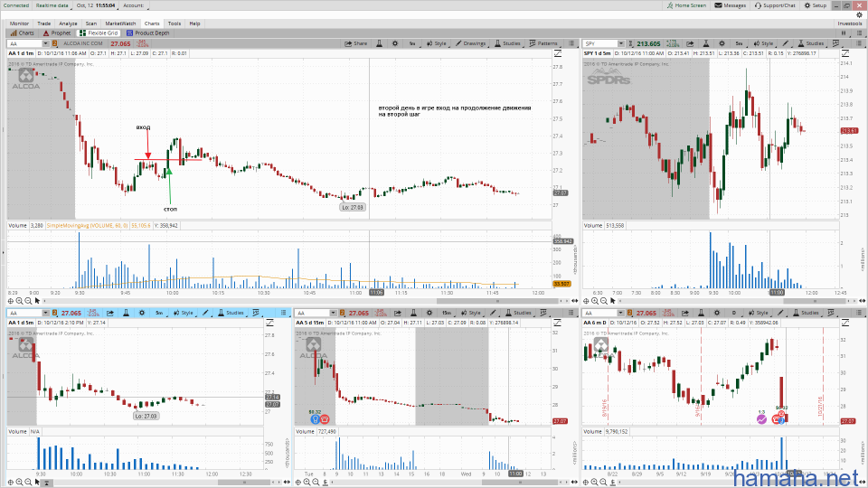Screen dimensions: 868x488
Task: Open the settings gear in the AA 5m chart
Action: (142, 313)
